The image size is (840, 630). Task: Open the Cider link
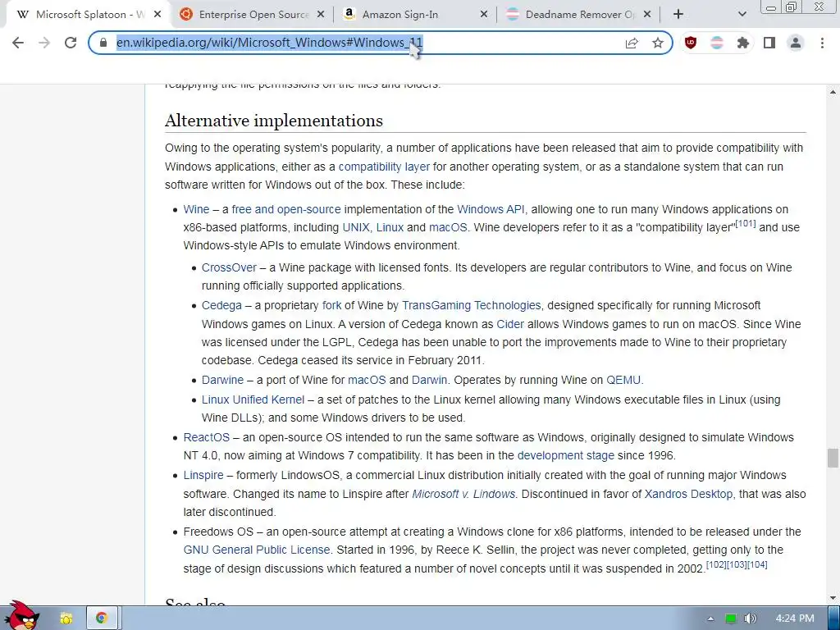(510, 324)
